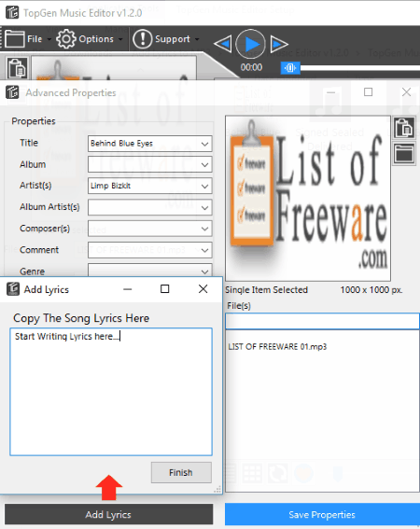Click the 'Single Item Selected' status text

pos(266,290)
